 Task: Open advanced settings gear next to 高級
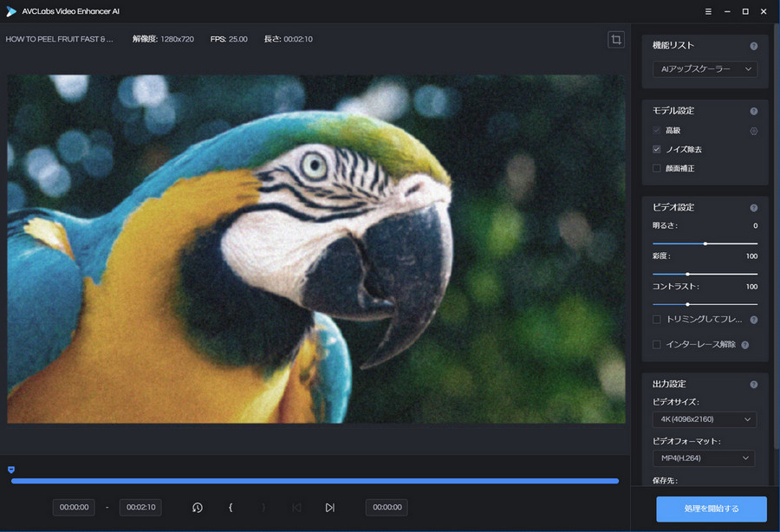pos(754,131)
